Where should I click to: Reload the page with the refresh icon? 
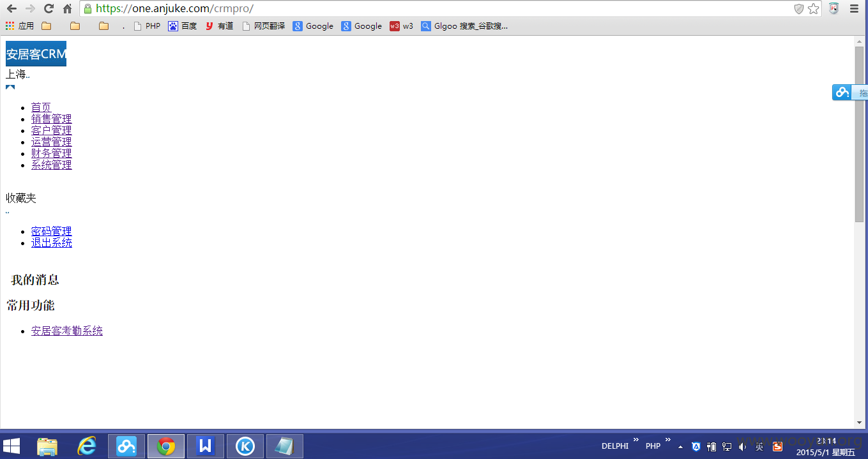[49, 8]
